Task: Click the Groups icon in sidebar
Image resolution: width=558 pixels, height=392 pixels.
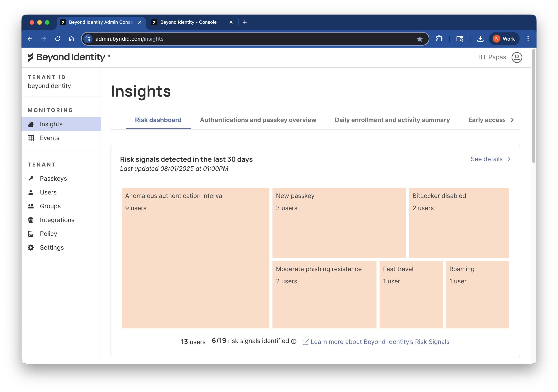Action: coord(31,206)
